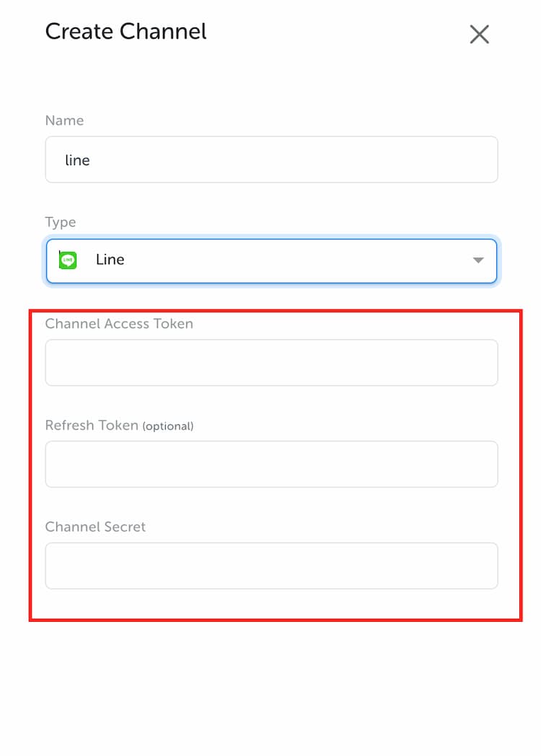Click the 'line' text inside Name field
The width and height of the screenshot is (541, 756).
coord(77,160)
